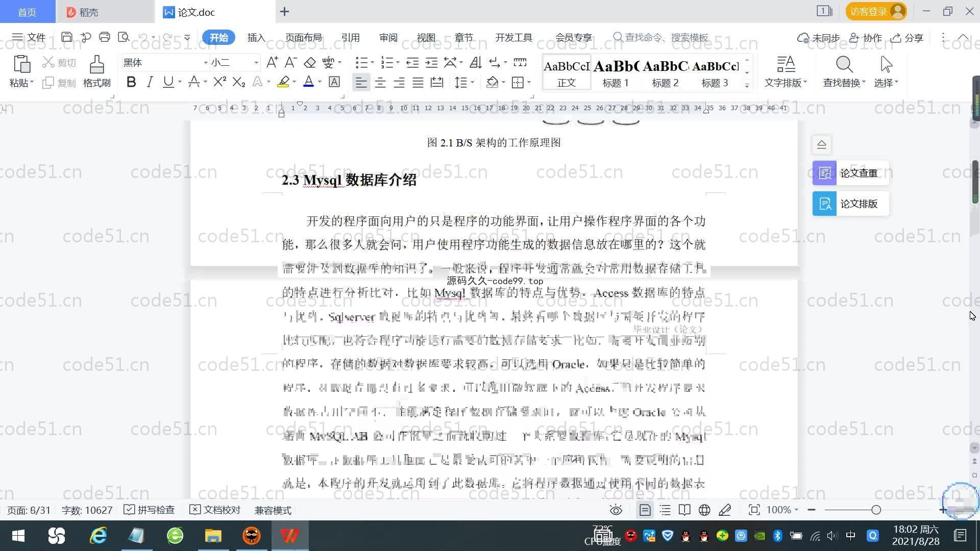Open the WPS Office taskbar icon
Image resolution: width=980 pixels, height=551 pixels.
(289, 536)
